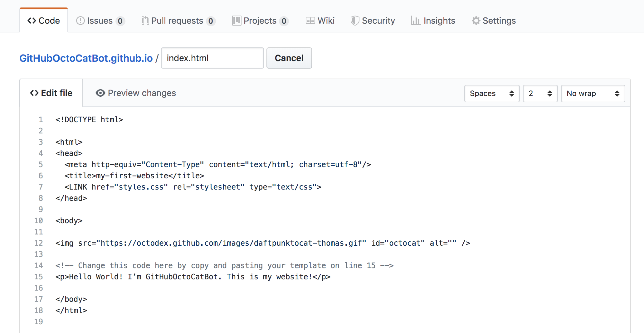Open the Spaces indent mode dropdown
The width and height of the screenshot is (644, 333).
click(x=492, y=94)
